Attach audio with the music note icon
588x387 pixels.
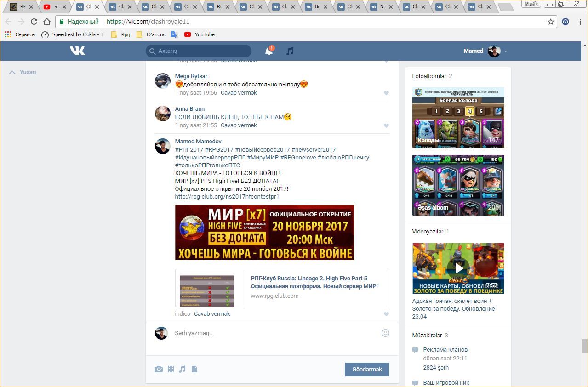(183, 369)
